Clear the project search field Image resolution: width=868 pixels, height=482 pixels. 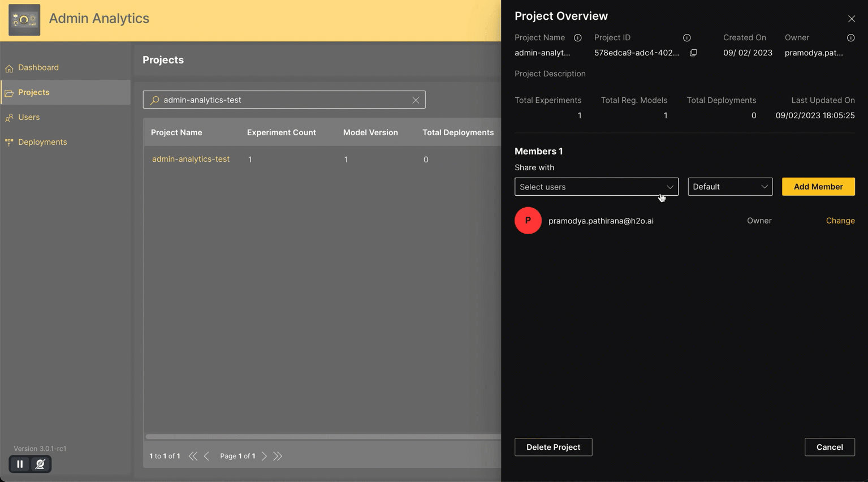point(416,100)
